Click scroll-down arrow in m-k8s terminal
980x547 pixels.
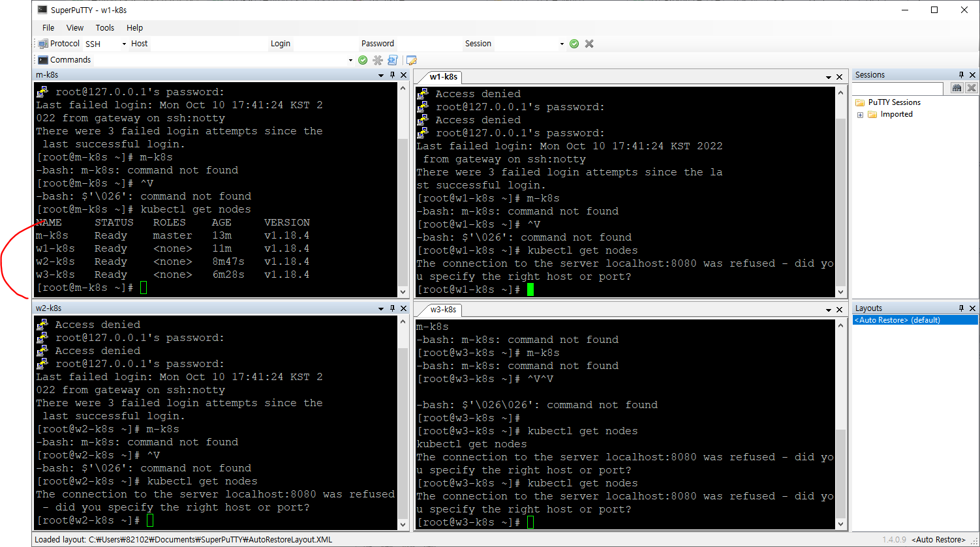pos(404,291)
